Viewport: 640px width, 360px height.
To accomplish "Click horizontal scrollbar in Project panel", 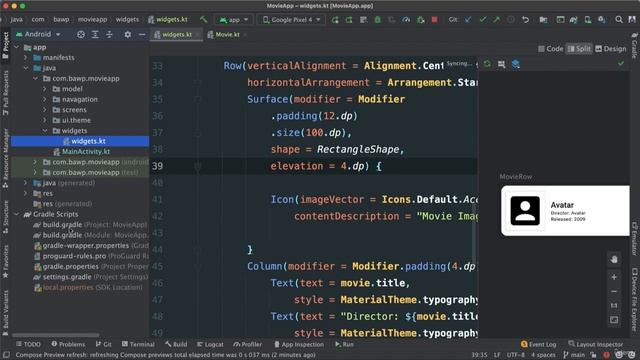I will tap(55, 335).
